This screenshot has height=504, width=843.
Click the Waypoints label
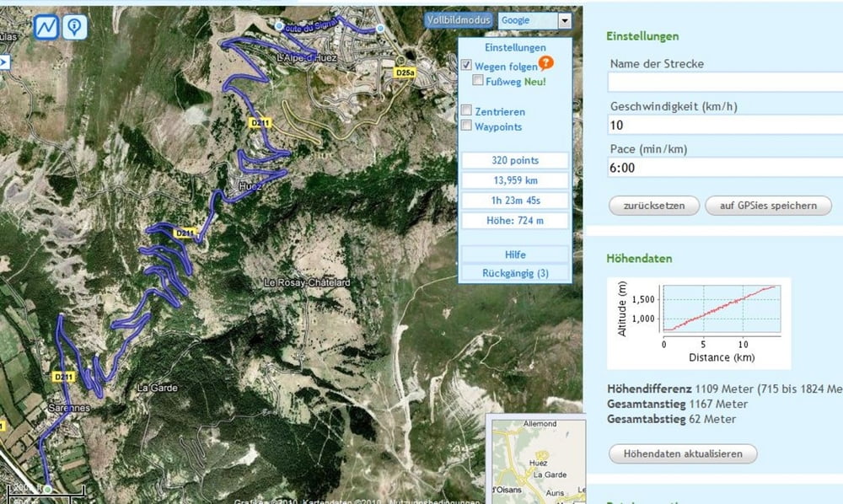click(x=498, y=126)
